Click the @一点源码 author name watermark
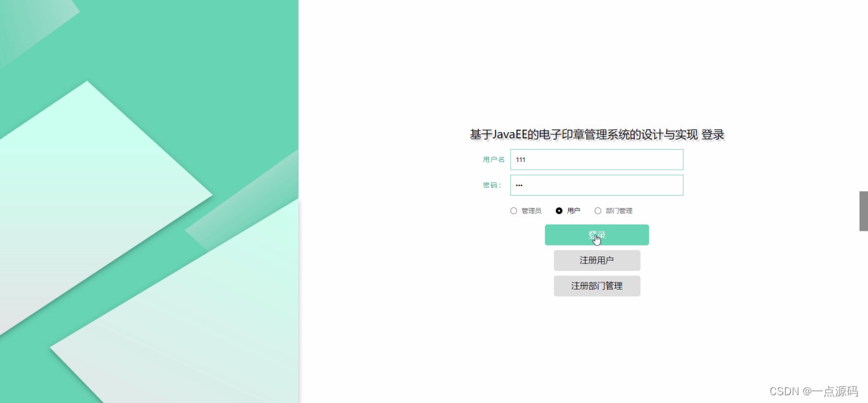 (x=830, y=391)
